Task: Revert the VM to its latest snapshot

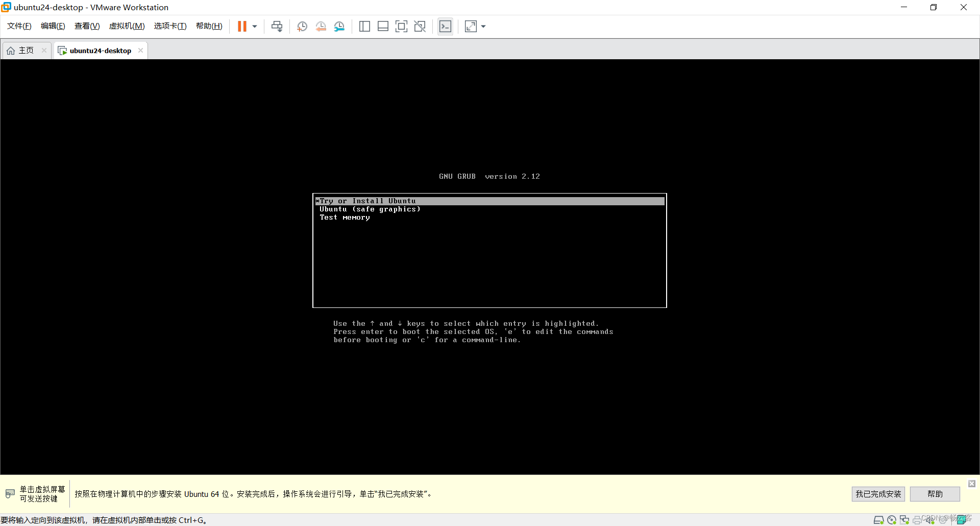Action: pos(321,26)
